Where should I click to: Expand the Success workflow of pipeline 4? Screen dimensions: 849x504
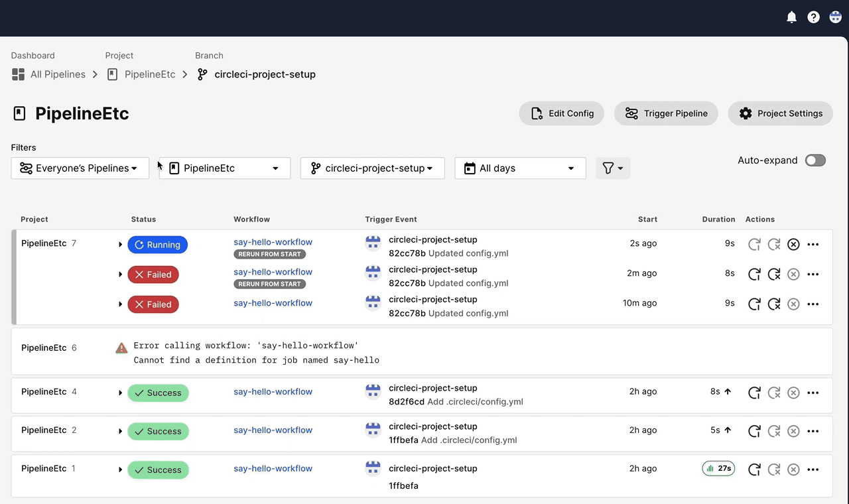[x=120, y=393]
